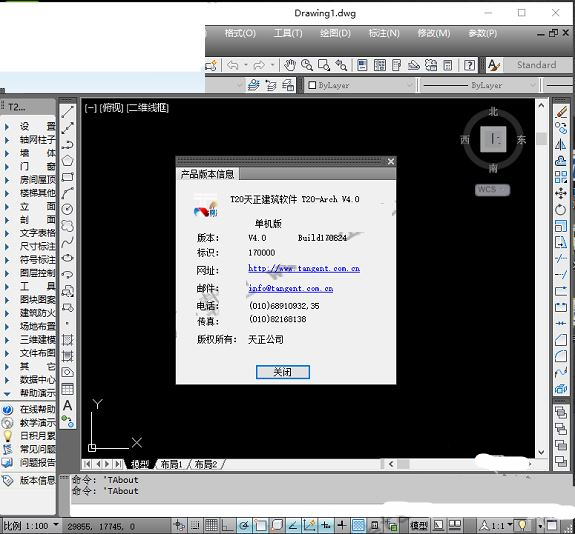Click the 关闭 button in dialog
575x534 pixels.
tap(283, 372)
